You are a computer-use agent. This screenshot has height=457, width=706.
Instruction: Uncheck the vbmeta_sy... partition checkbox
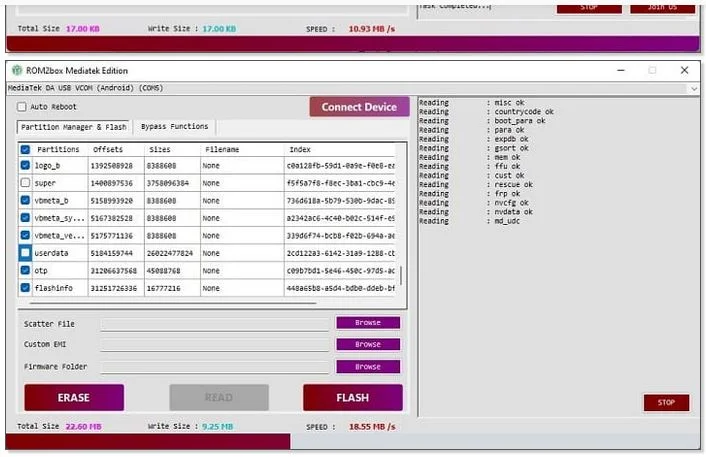point(25,218)
